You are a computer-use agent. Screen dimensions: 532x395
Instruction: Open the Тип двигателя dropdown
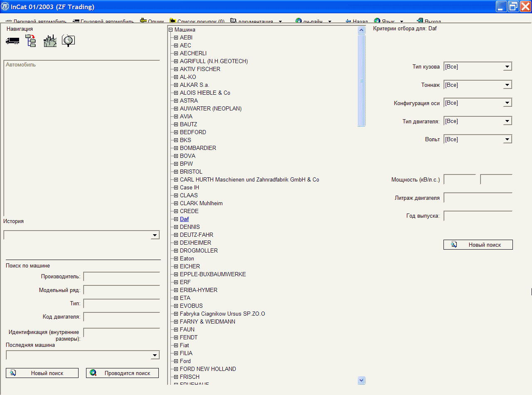[507, 121]
